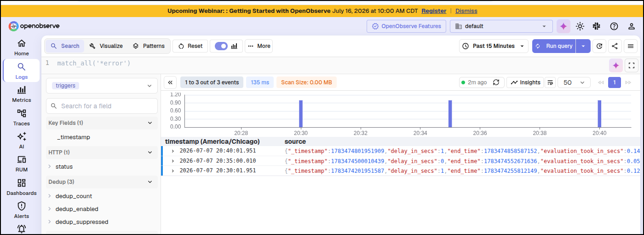Click the histogram bar at 20:35
This screenshot has width=644, height=235.
450,113
